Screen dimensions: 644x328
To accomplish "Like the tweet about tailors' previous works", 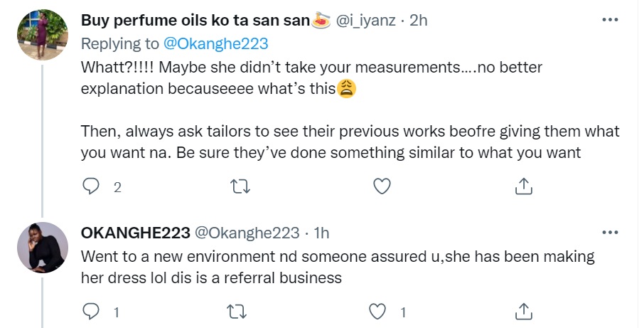I will click(x=382, y=186).
